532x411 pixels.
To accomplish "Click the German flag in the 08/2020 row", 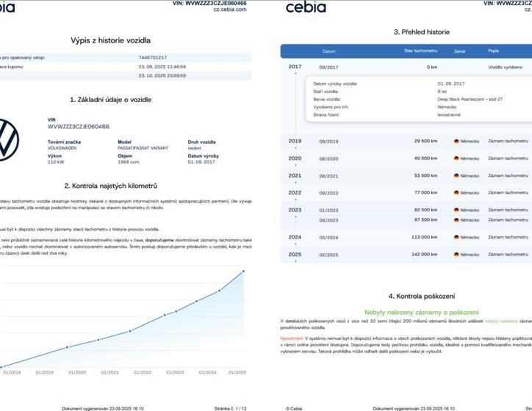I will tap(456, 159).
